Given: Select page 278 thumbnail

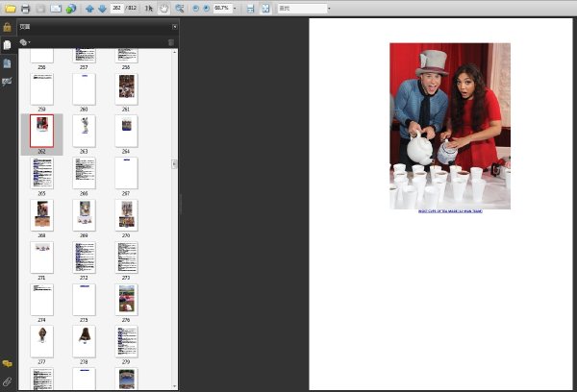Looking at the screenshot, I should pos(84,342).
